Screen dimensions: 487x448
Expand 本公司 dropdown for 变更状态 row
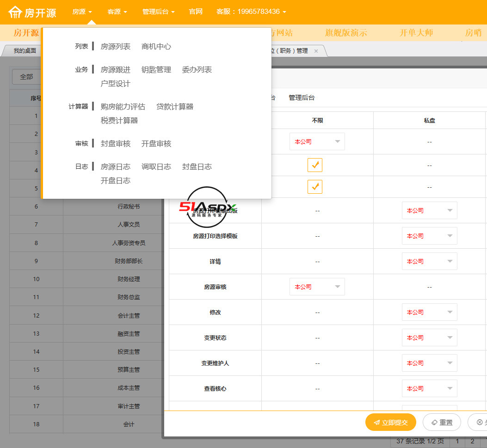(430, 338)
